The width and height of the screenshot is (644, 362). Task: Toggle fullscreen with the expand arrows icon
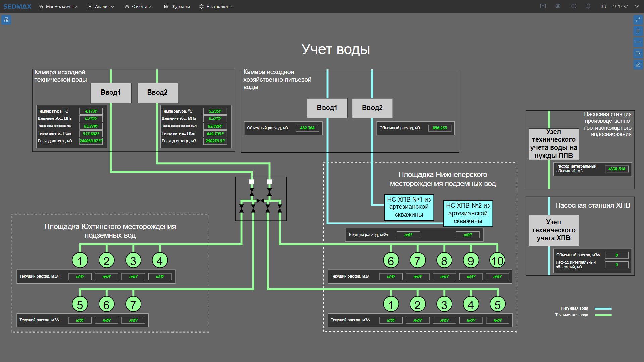(638, 20)
